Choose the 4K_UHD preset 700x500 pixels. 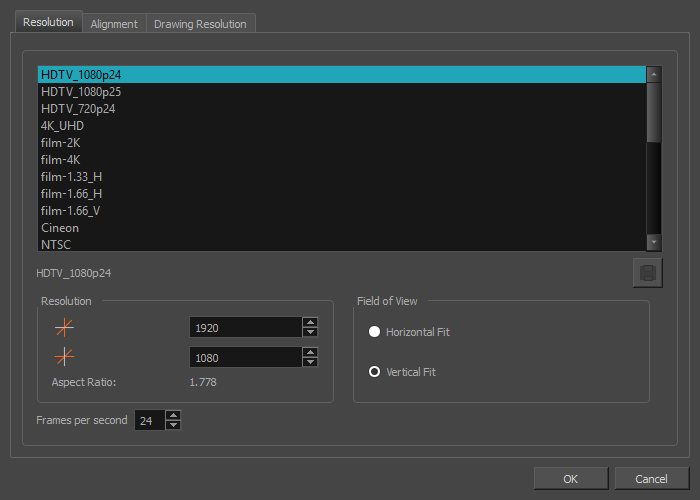coord(342,125)
